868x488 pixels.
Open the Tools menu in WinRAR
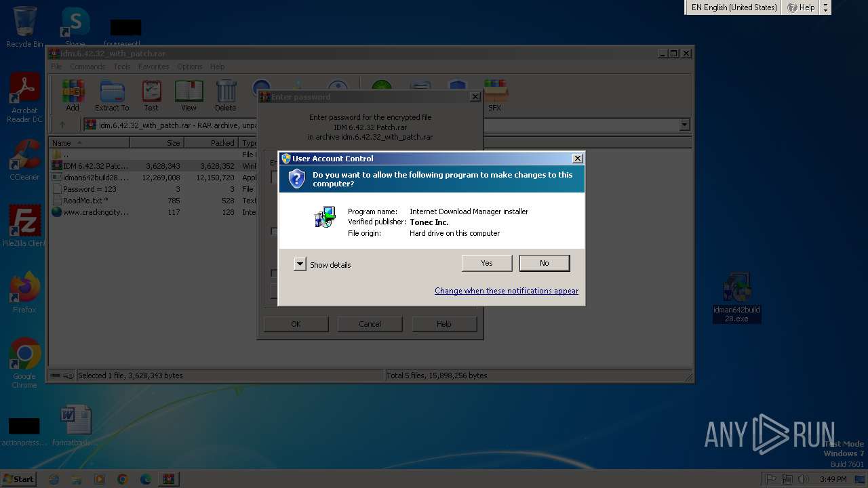(x=122, y=66)
